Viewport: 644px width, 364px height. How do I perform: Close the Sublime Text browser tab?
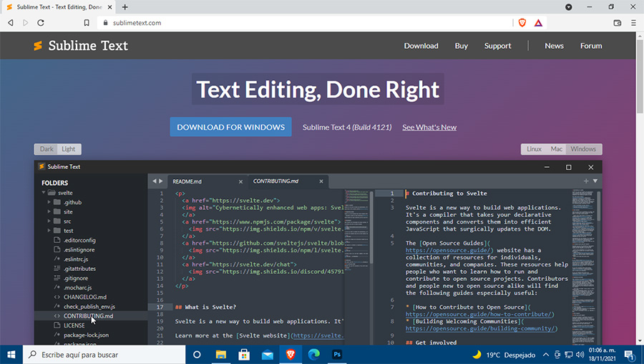tap(109, 7)
